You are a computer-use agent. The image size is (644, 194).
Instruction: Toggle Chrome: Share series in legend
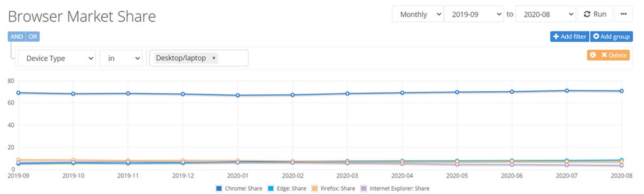[x=239, y=188]
